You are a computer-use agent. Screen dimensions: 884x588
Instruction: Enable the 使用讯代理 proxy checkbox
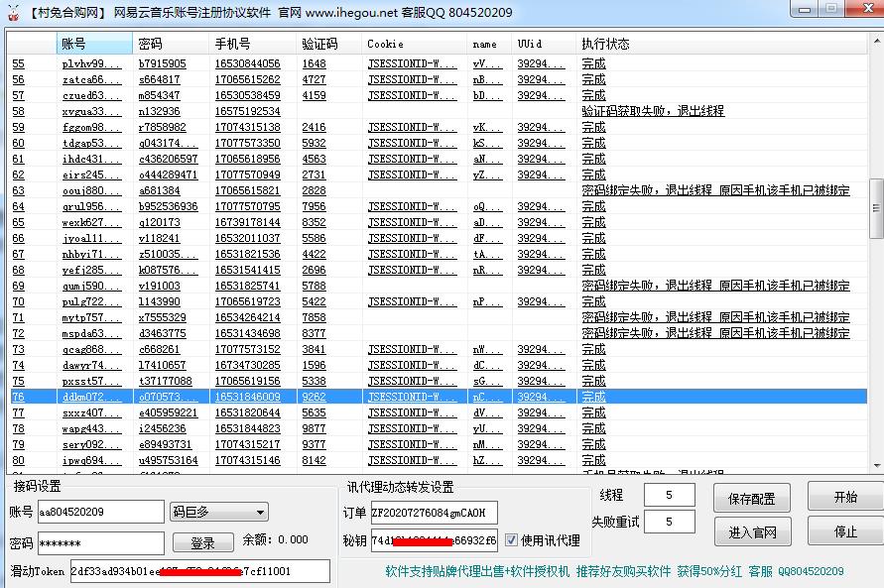(510, 539)
